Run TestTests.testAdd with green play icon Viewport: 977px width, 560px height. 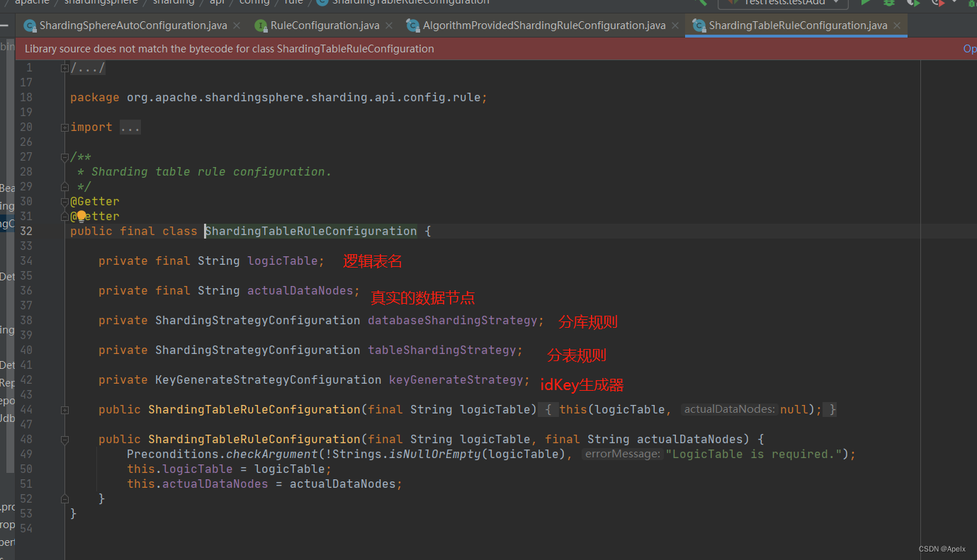click(x=865, y=3)
